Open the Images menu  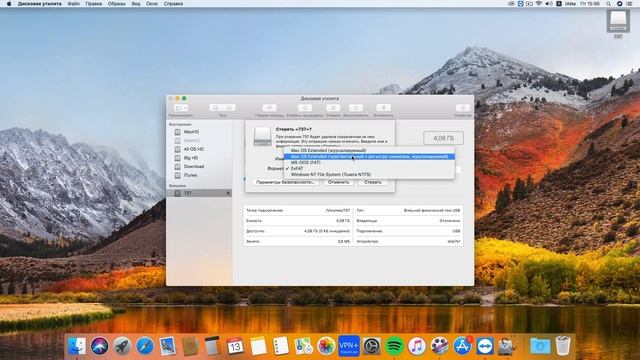click(116, 4)
